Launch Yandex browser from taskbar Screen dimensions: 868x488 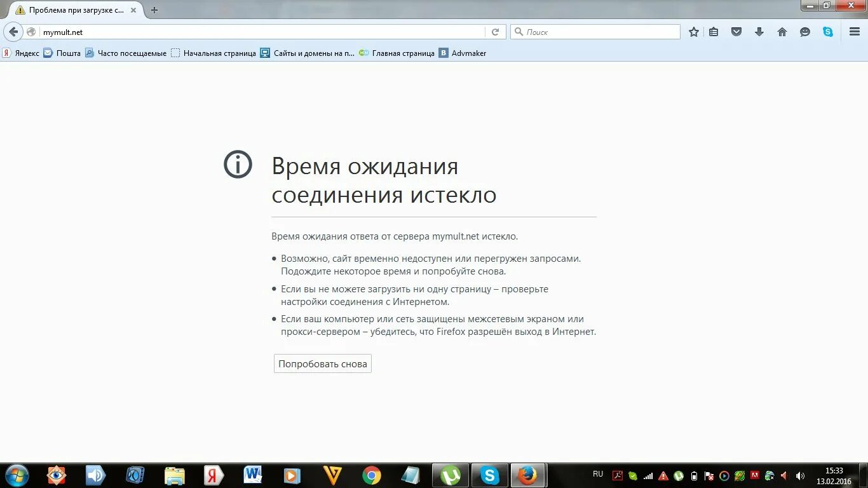tap(214, 475)
